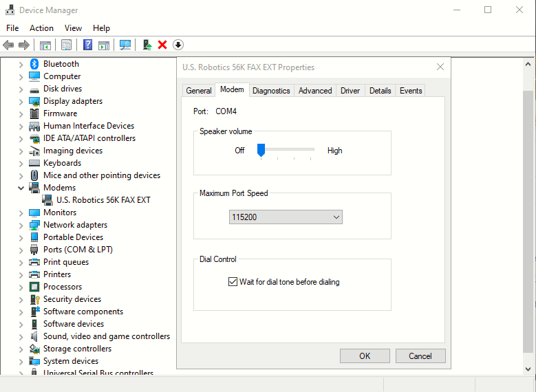Image resolution: width=536 pixels, height=392 pixels.
Task: Collapse the Modems tree node
Action: pyautogui.click(x=21, y=188)
